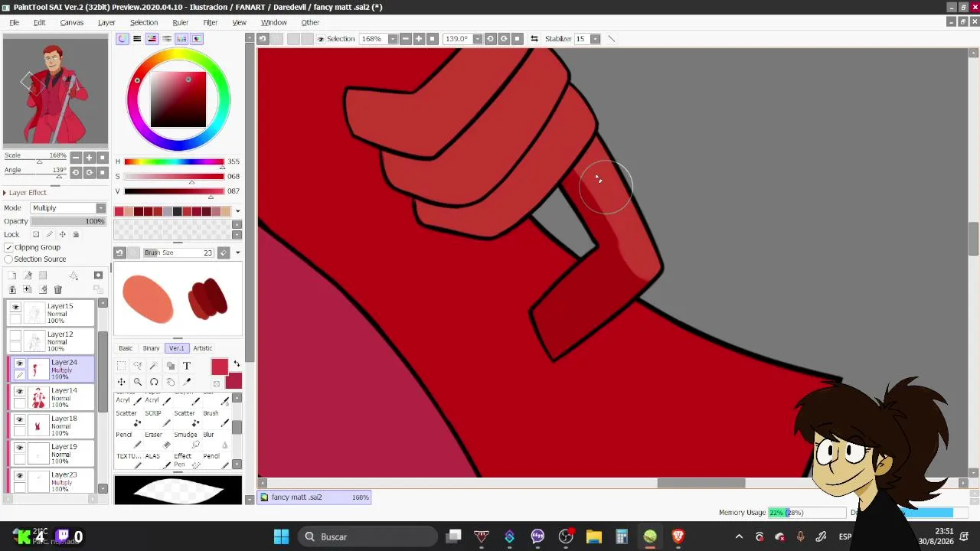Swap foreground and background colors
980x551 pixels.
(x=237, y=364)
